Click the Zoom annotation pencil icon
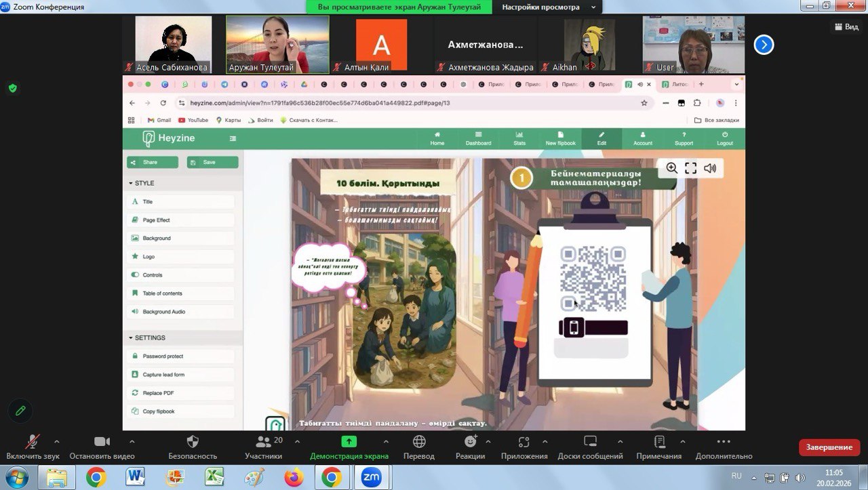 click(x=20, y=411)
